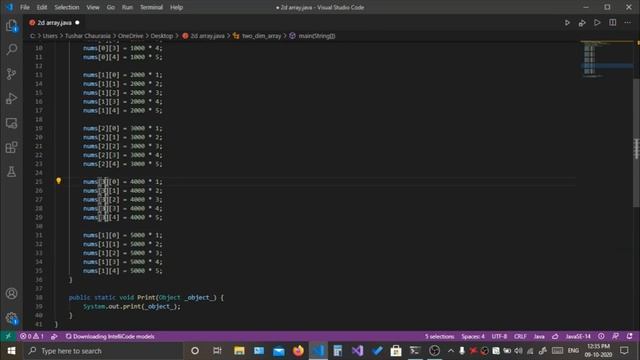Show hidden system tray icons chevron
The width and height of the screenshot is (640, 360).
pos(451,351)
